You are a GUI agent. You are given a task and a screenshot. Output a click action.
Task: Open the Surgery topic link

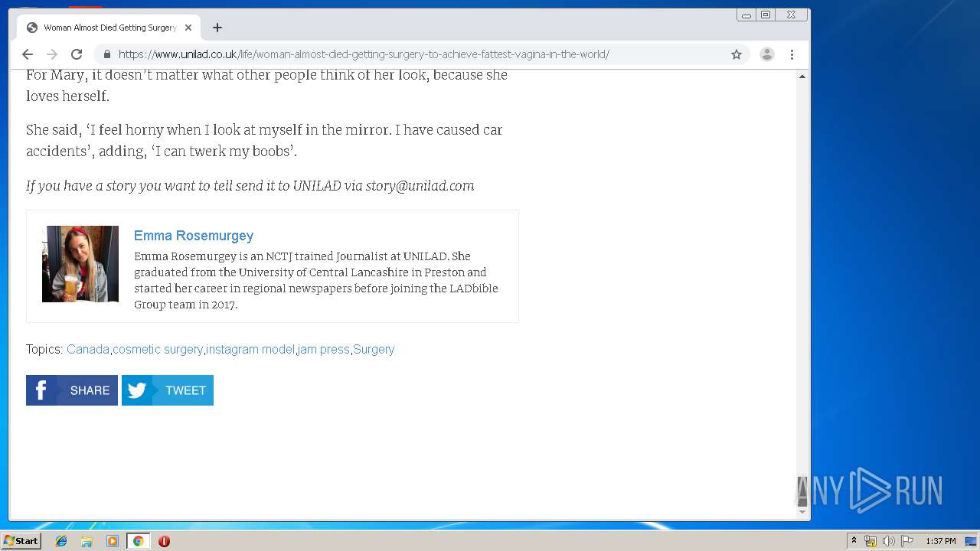(x=374, y=349)
